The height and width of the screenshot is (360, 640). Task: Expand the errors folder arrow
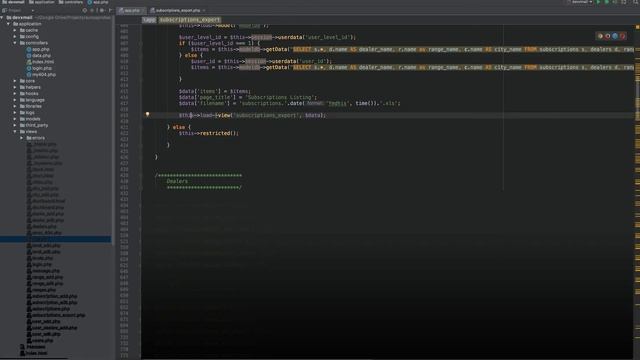22,138
